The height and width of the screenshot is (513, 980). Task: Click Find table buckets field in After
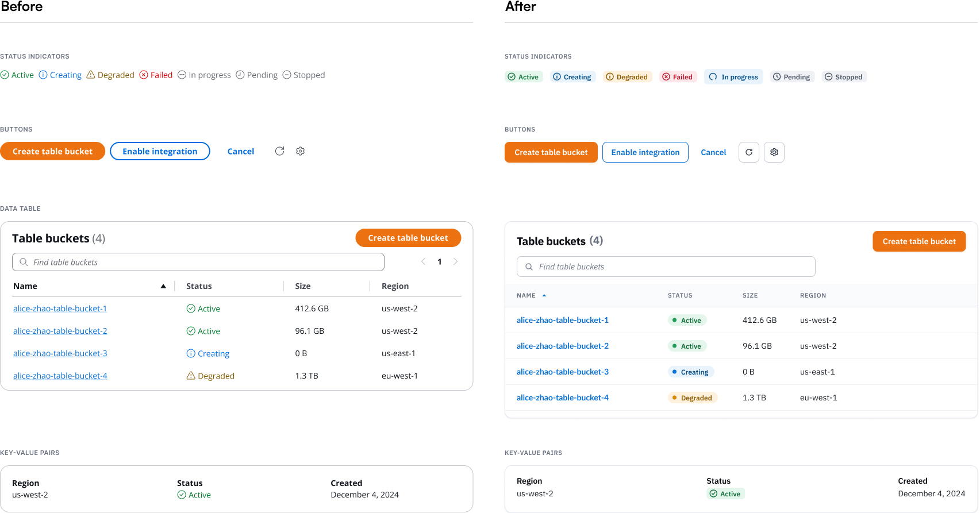click(666, 267)
